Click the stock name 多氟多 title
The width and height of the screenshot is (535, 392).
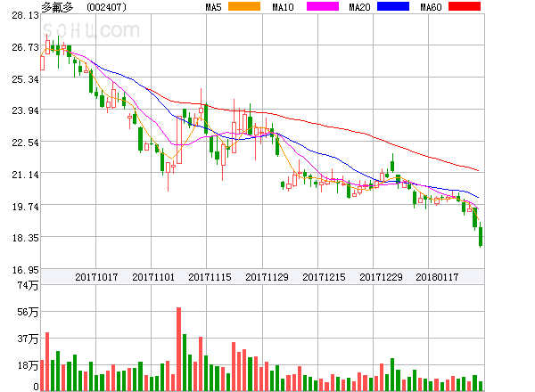click(x=58, y=7)
